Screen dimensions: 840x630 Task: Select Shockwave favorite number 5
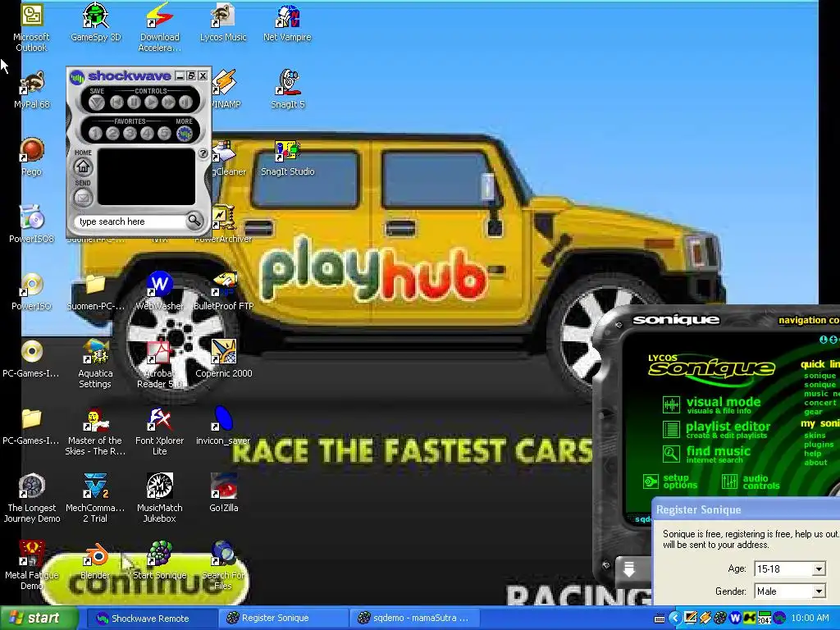[x=164, y=133]
